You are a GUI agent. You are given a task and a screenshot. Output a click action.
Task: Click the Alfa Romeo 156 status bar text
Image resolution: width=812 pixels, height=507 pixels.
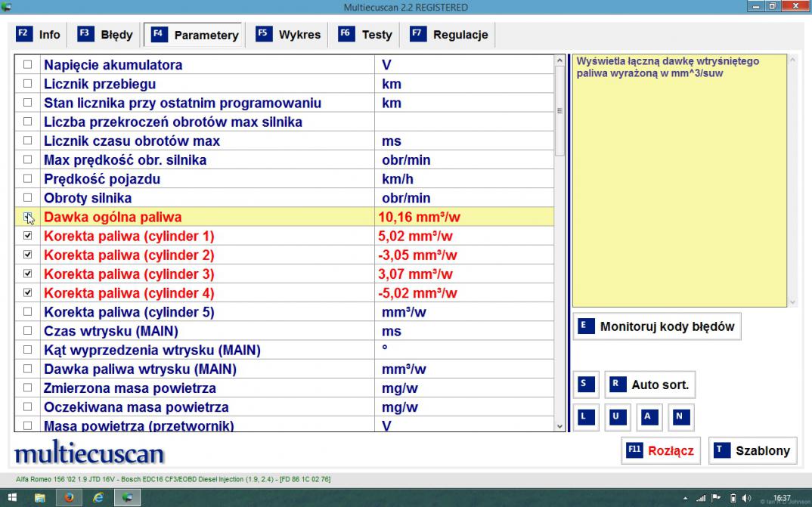173,480
